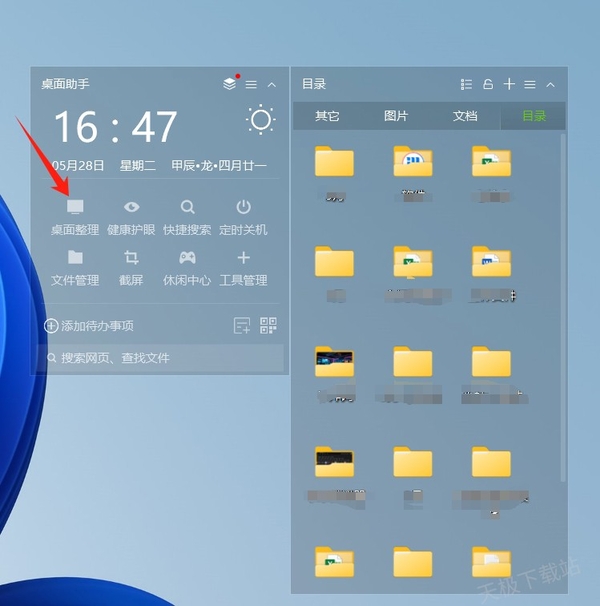Click the 16:47 clock display
This screenshot has height=606, width=600.
click(x=116, y=127)
